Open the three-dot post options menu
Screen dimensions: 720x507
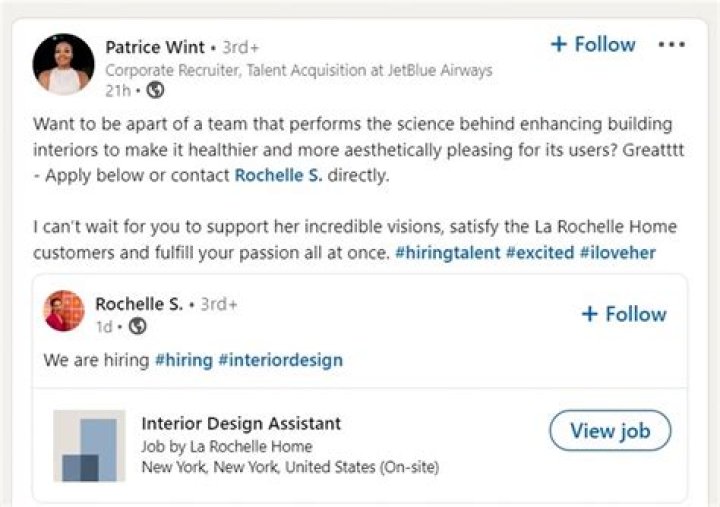click(672, 45)
